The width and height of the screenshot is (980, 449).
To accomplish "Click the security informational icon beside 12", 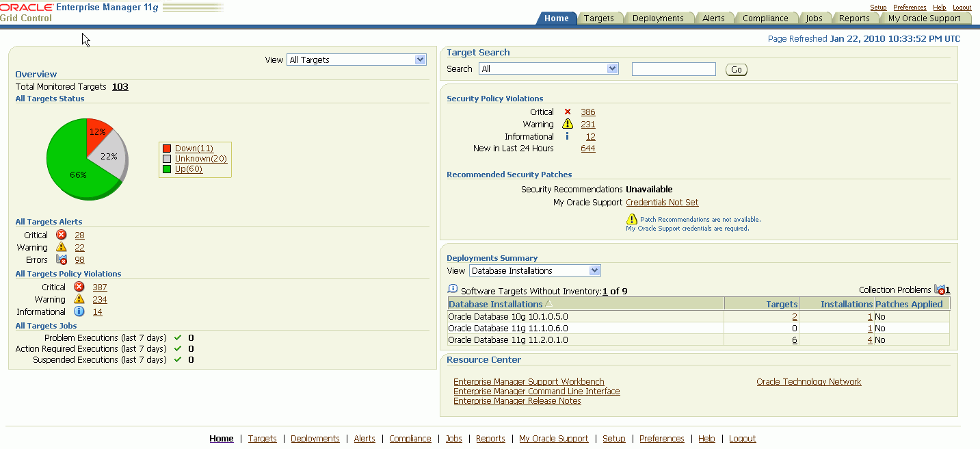I will click(567, 136).
